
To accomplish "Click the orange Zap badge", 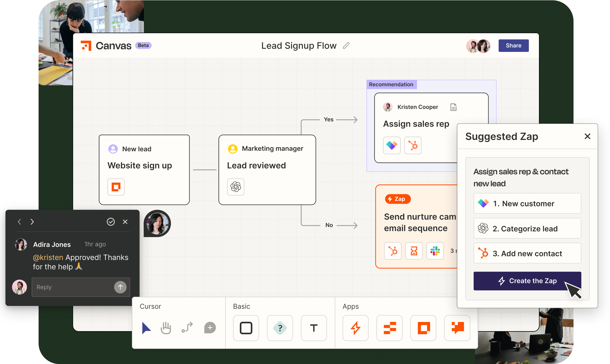I will tap(398, 199).
